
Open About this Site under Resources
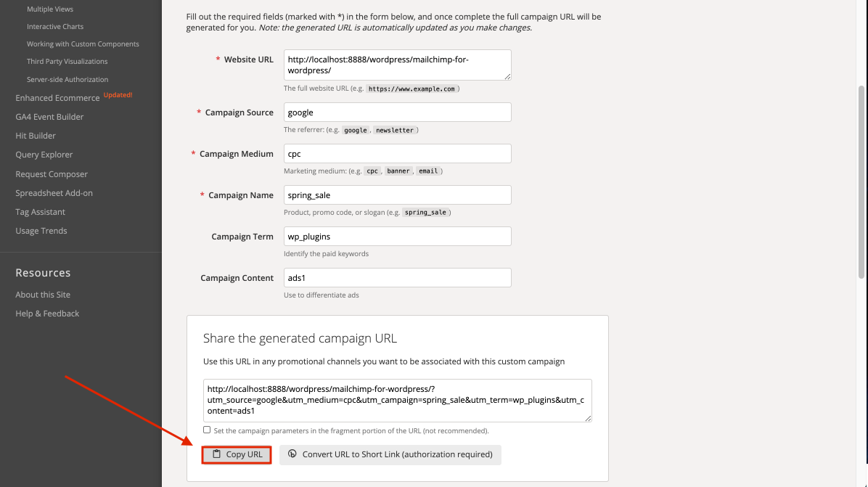(x=42, y=294)
